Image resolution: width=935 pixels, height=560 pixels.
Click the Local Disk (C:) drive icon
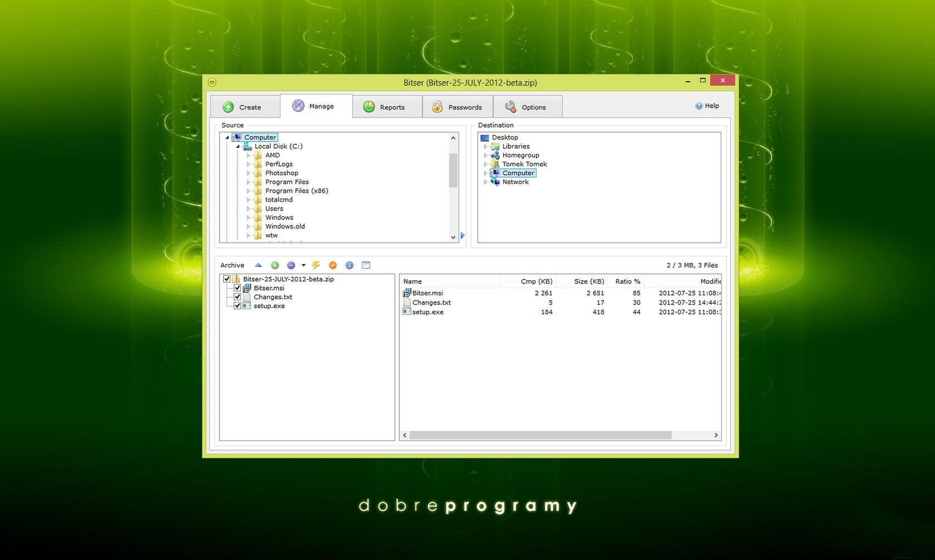[248, 146]
